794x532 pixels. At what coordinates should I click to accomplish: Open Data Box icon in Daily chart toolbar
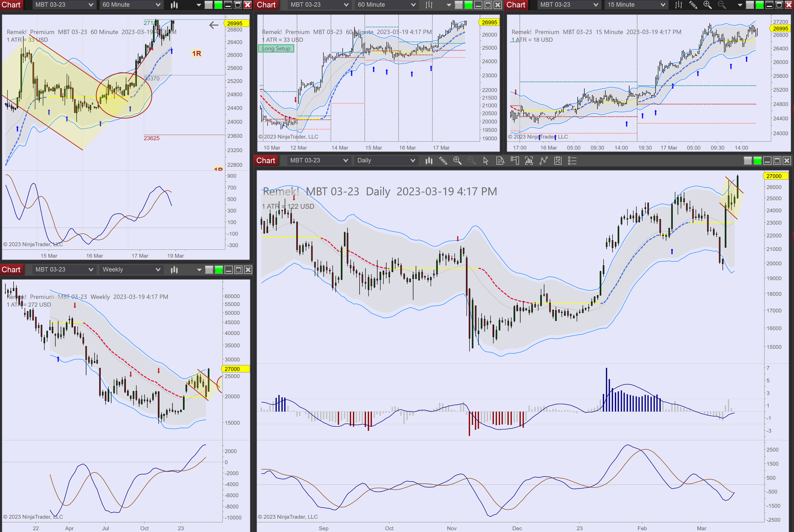click(x=500, y=161)
